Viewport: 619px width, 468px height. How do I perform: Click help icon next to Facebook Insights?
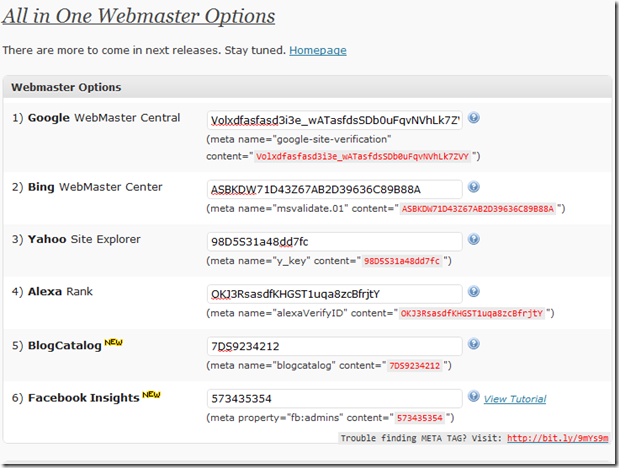tap(474, 396)
